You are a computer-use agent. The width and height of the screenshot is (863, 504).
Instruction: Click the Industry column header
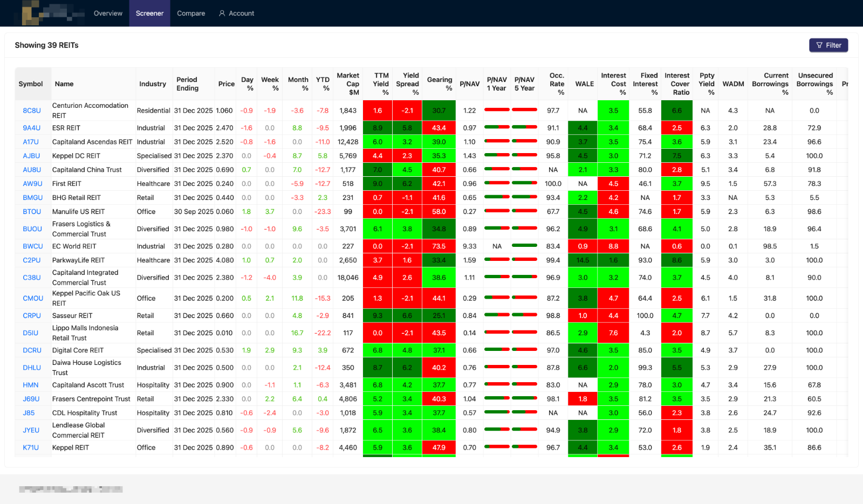153,84
